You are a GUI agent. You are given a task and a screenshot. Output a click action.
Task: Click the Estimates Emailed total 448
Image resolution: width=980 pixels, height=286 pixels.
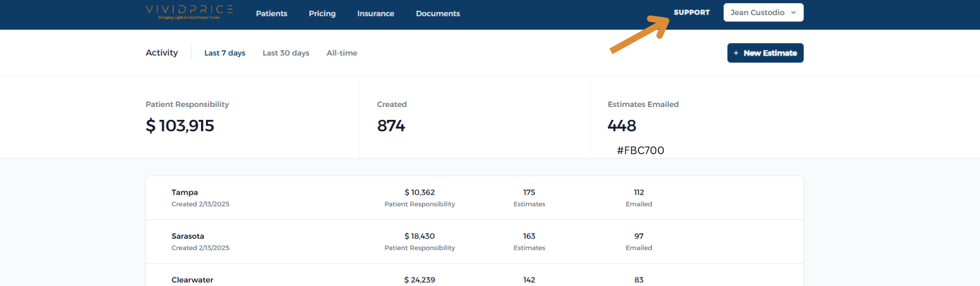click(x=622, y=126)
